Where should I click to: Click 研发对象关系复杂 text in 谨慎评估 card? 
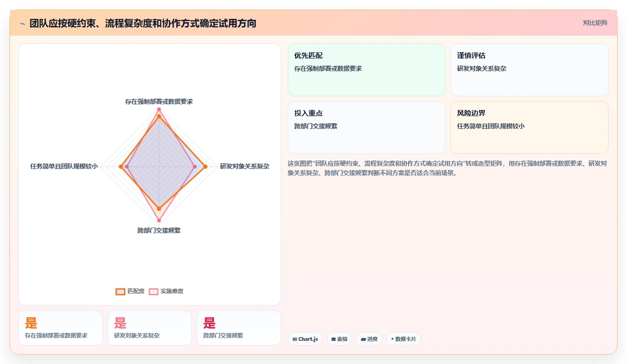(x=481, y=68)
